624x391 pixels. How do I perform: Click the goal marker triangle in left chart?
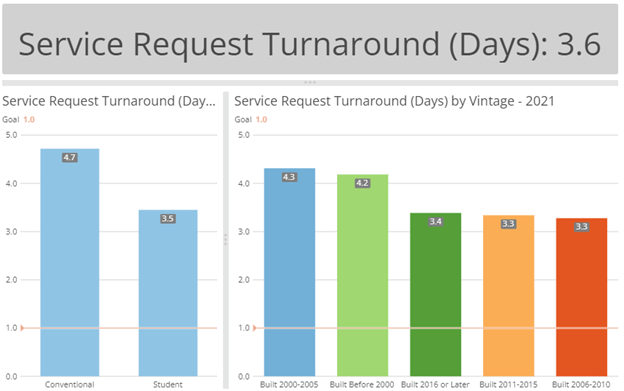[x=22, y=328]
